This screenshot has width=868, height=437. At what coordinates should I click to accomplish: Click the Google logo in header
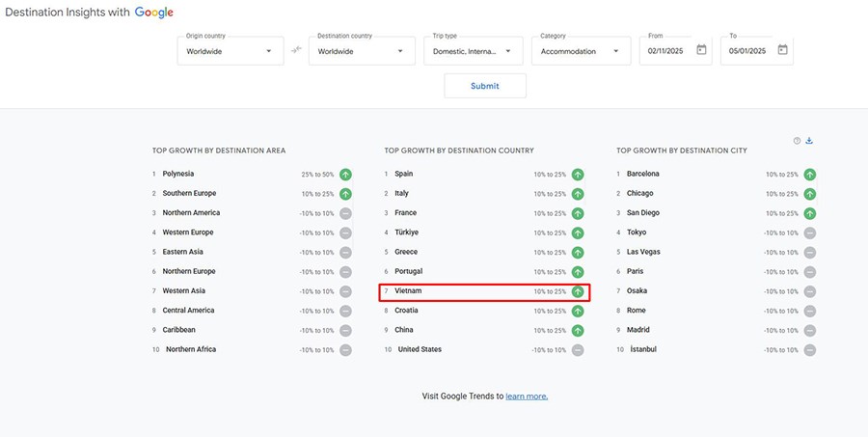pyautogui.click(x=154, y=13)
